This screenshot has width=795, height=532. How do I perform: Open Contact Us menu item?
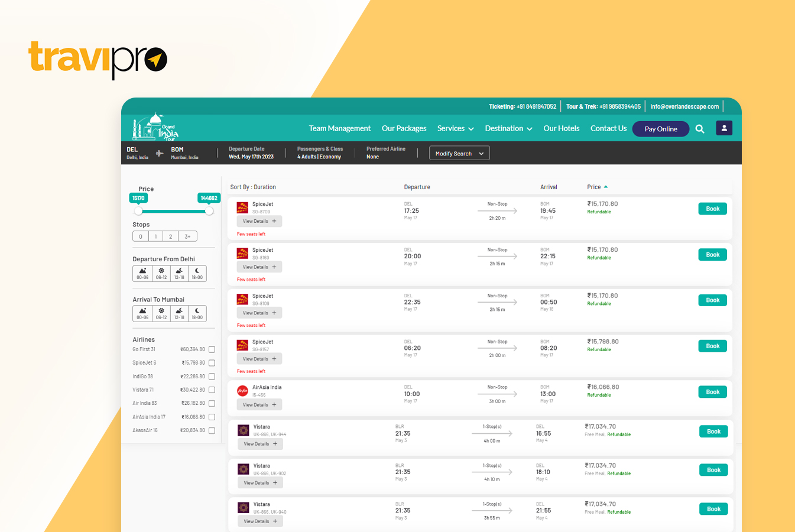608,128
